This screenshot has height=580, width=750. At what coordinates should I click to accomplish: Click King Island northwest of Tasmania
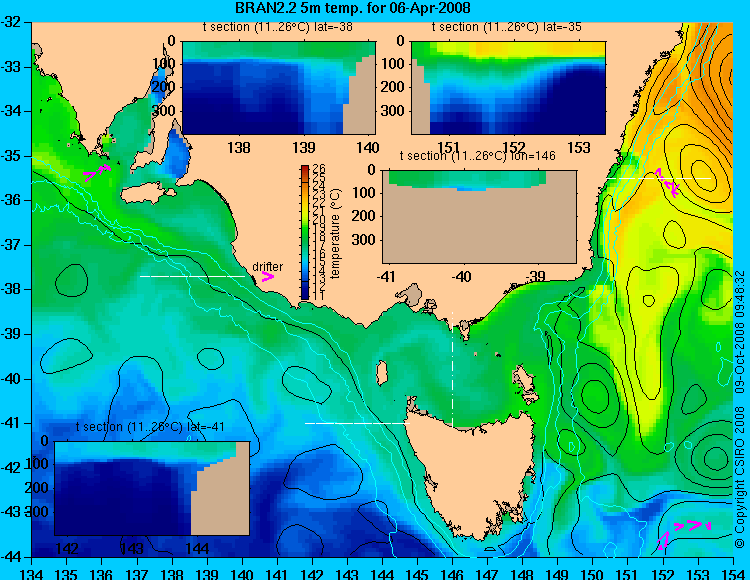coord(382,373)
